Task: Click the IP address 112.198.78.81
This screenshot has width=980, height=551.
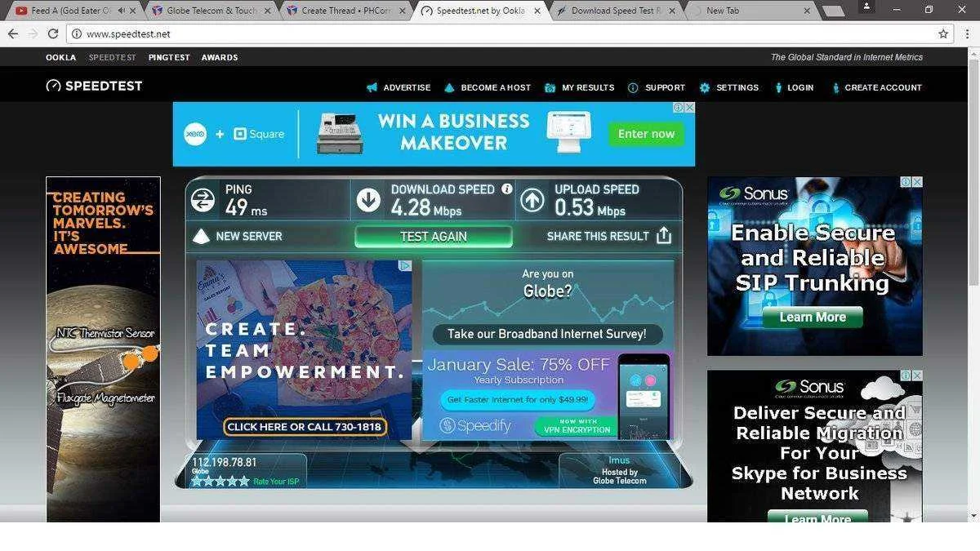Action: pyautogui.click(x=225, y=463)
